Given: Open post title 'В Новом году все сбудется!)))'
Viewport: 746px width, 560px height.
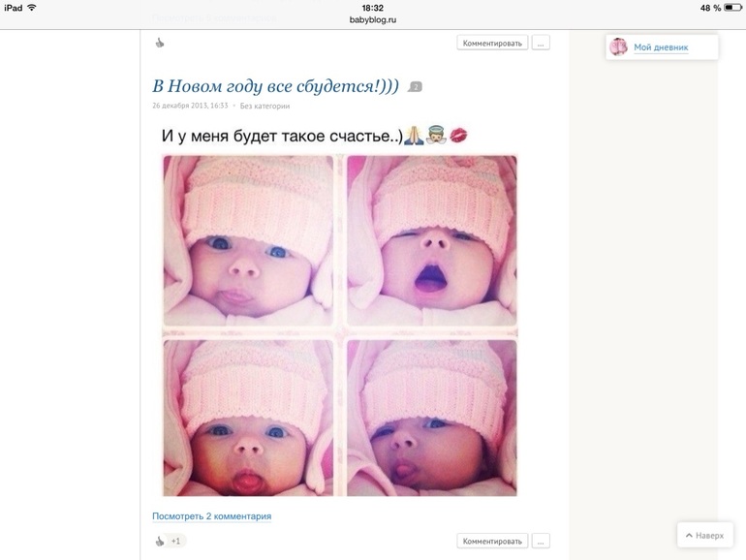Looking at the screenshot, I should pyautogui.click(x=275, y=86).
